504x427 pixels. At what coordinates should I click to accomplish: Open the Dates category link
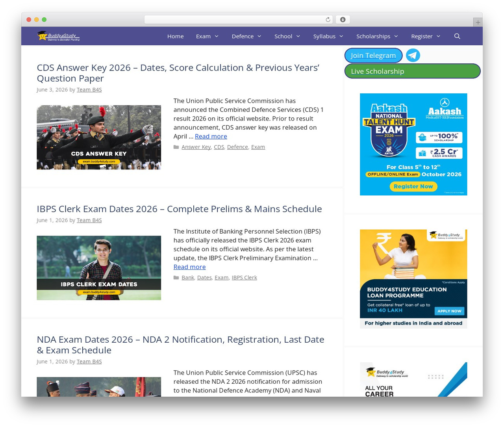[x=204, y=278]
